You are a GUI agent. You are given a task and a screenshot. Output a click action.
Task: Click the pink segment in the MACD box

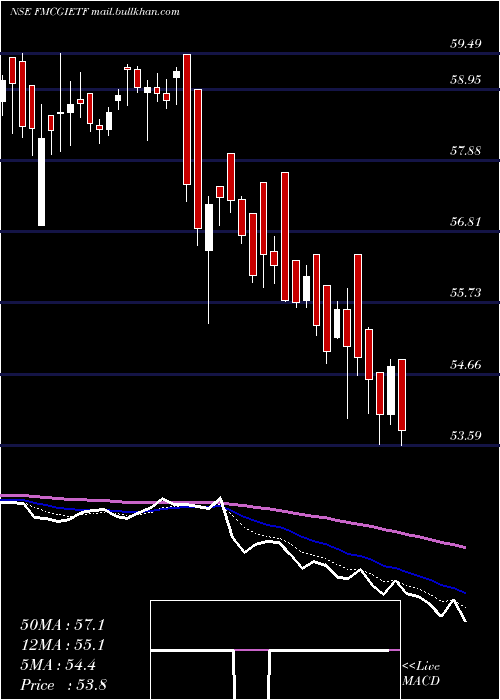coord(251,650)
